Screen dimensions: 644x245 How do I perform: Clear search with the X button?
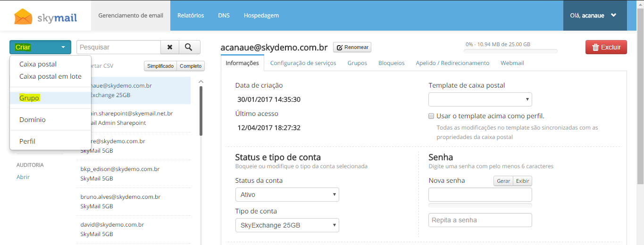[170, 47]
